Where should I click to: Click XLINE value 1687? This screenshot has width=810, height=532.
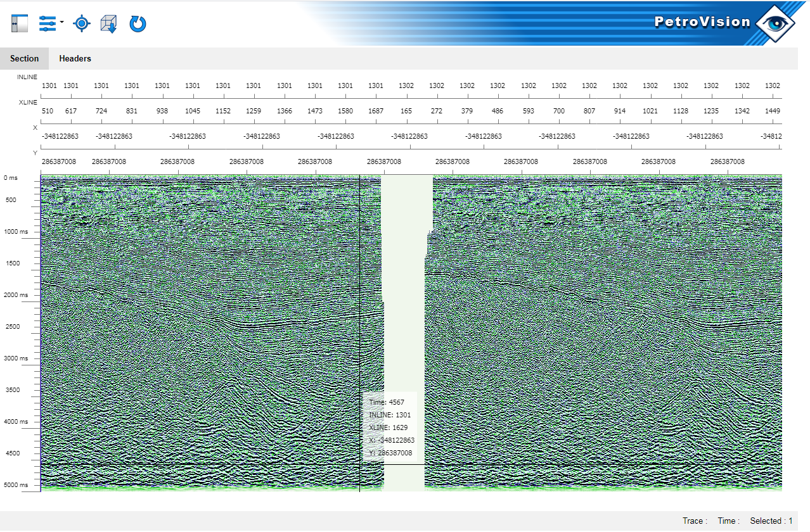376,111
